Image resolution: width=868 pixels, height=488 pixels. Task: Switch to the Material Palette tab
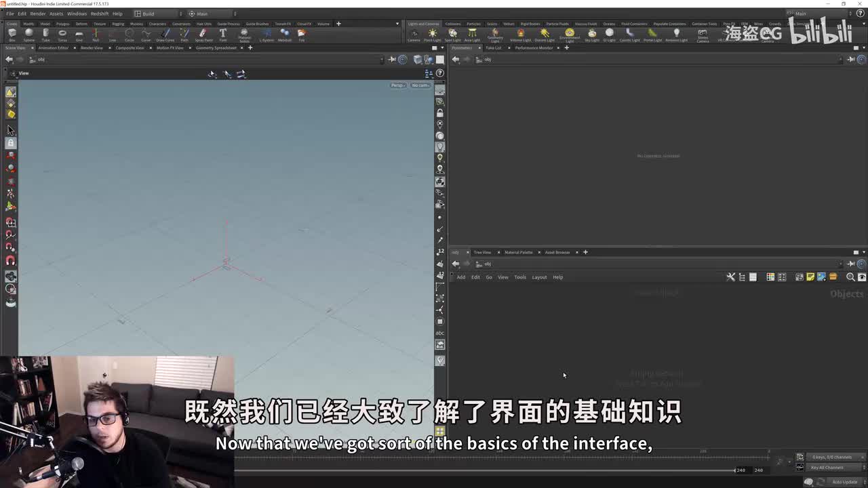coord(519,252)
